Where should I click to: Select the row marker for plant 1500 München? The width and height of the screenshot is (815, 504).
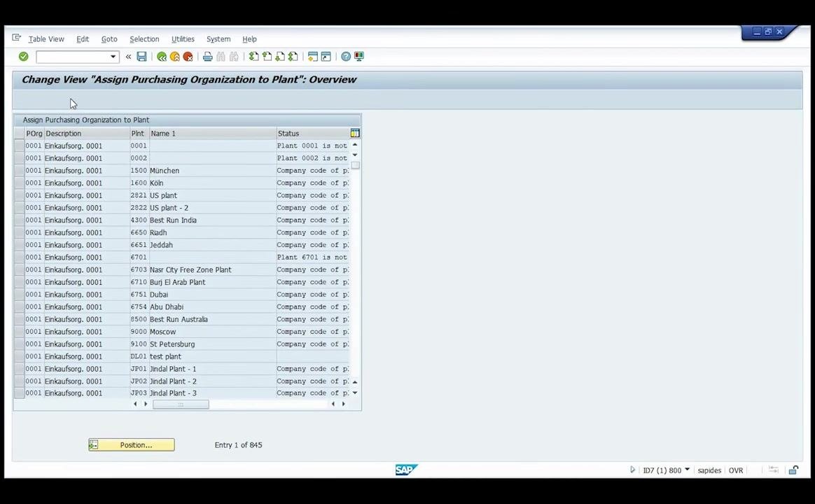[19, 170]
